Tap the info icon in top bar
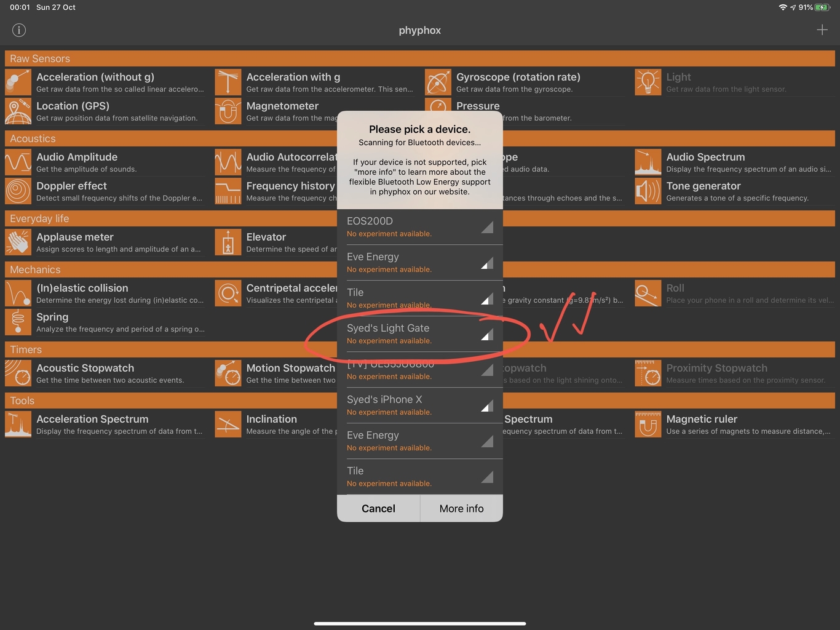The image size is (840, 630). [19, 30]
